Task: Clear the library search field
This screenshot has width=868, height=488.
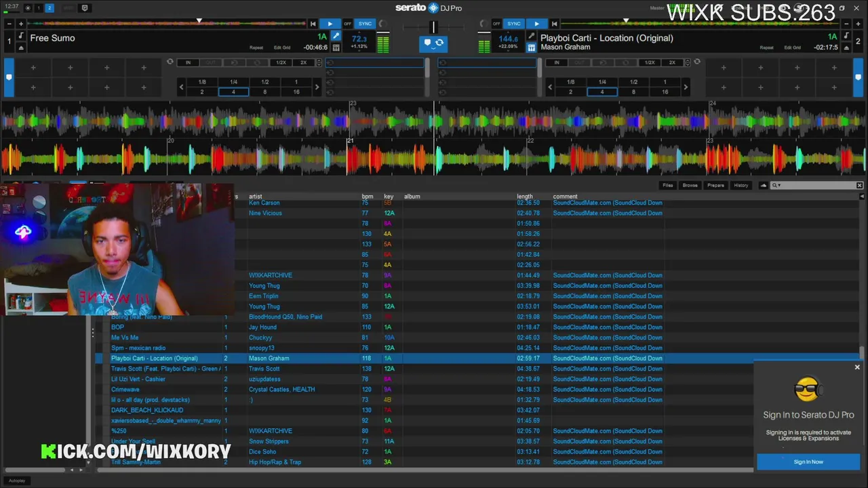Action: coord(859,185)
